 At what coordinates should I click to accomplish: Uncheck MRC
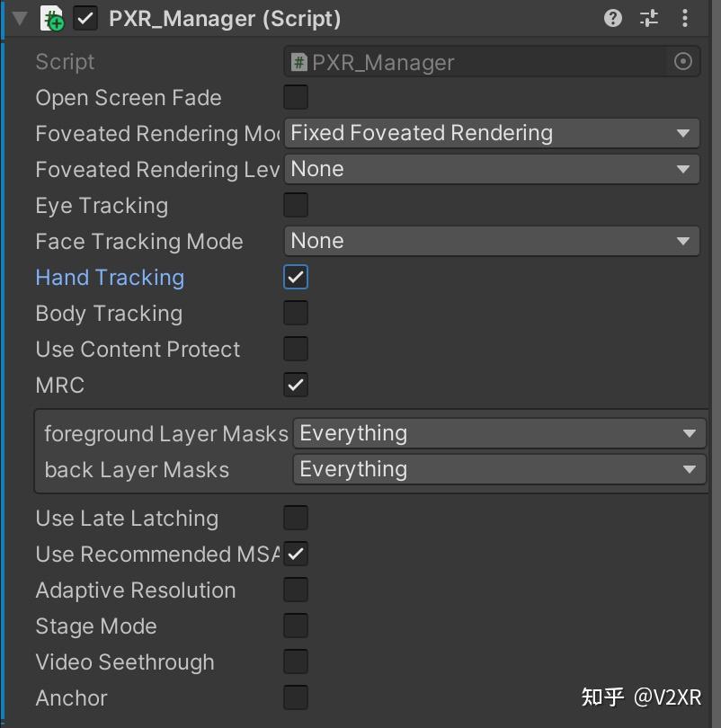pyautogui.click(x=296, y=385)
